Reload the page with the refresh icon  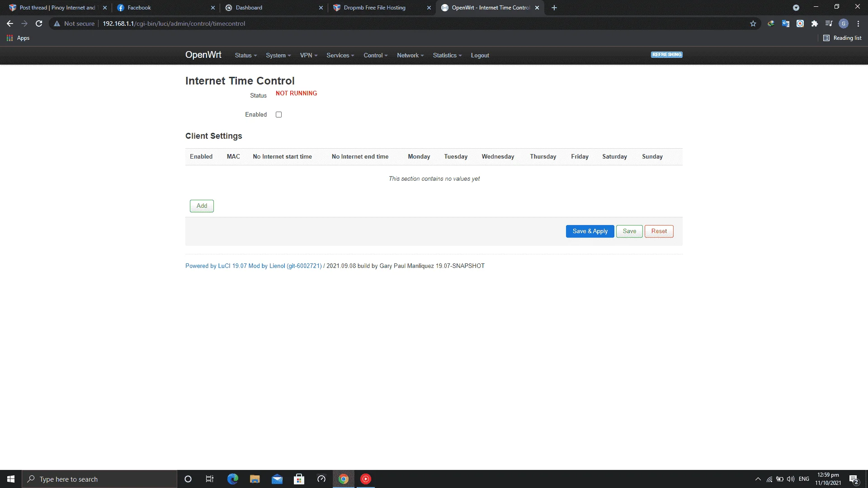point(39,23)
